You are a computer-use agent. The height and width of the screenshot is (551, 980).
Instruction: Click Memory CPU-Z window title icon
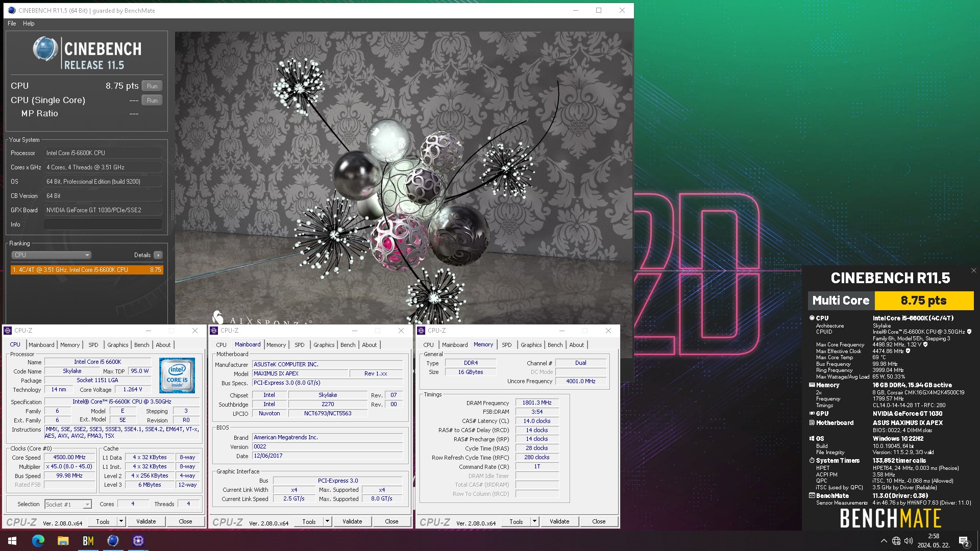click(x=421, y=331)
